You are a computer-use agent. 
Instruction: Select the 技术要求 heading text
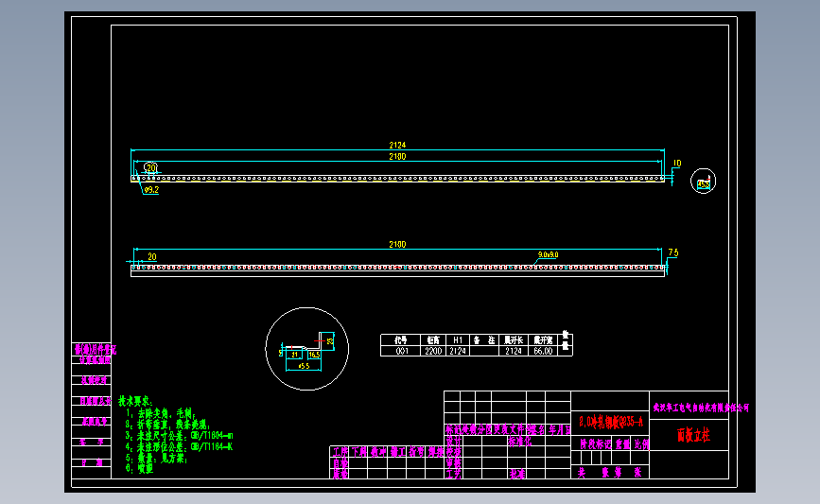point(135,401)
